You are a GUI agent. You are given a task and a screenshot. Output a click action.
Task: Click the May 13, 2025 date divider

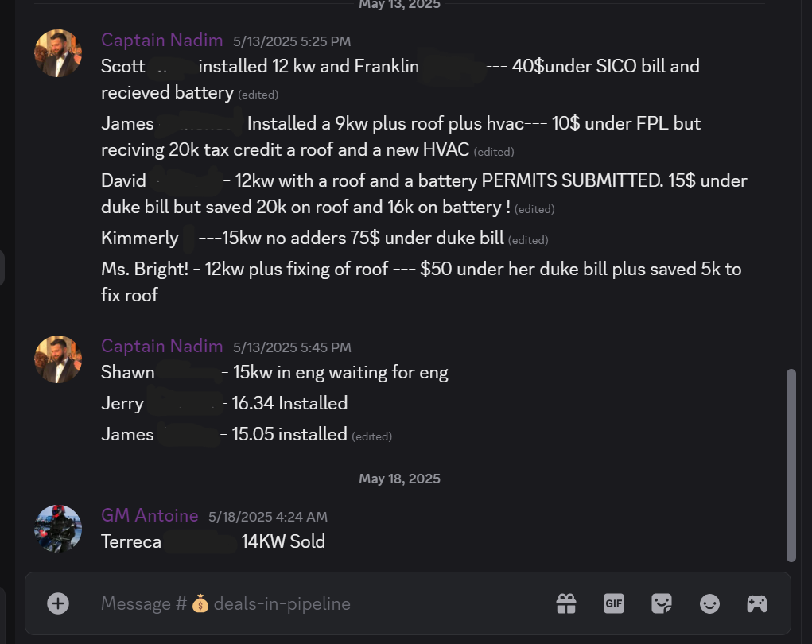[399, 5]
